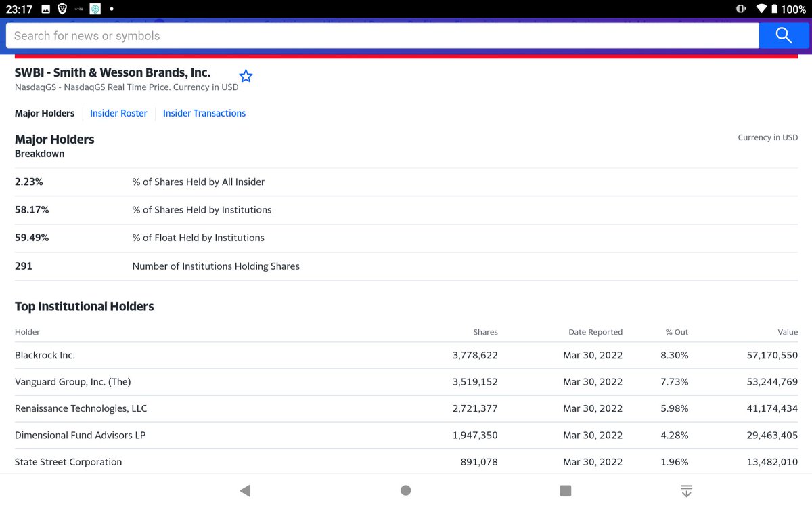Tap the Date Reported column header
Screen dimensions: 812x508
coord(595,332)
